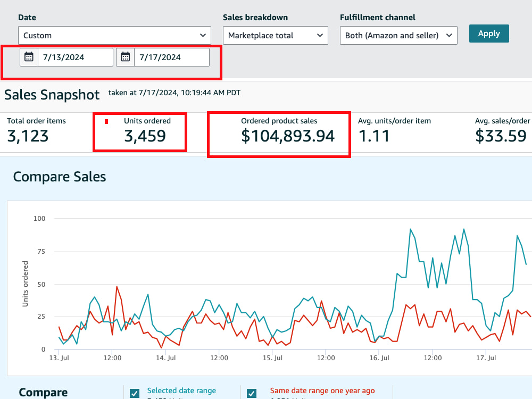The image size is (532, 399).
Task: Click the Ordered product sales $104,893.94 metric
Action: pyautogui.click(x=288, y=131)
